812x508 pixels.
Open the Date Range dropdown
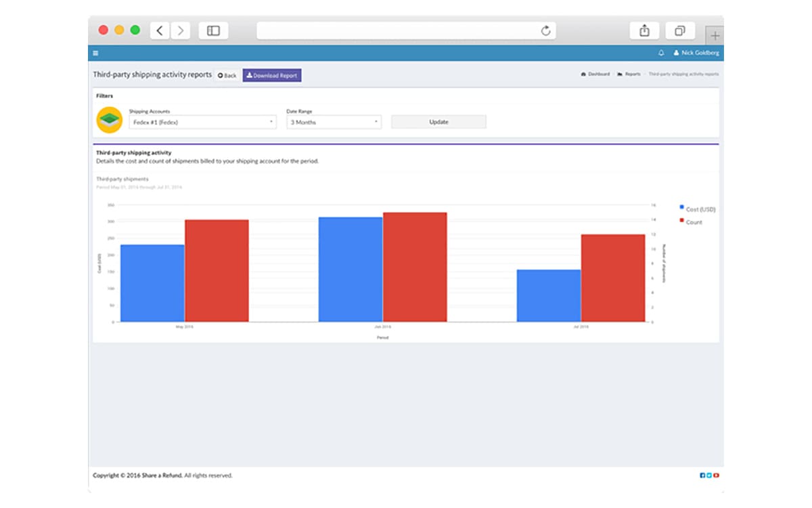point(334,123)
